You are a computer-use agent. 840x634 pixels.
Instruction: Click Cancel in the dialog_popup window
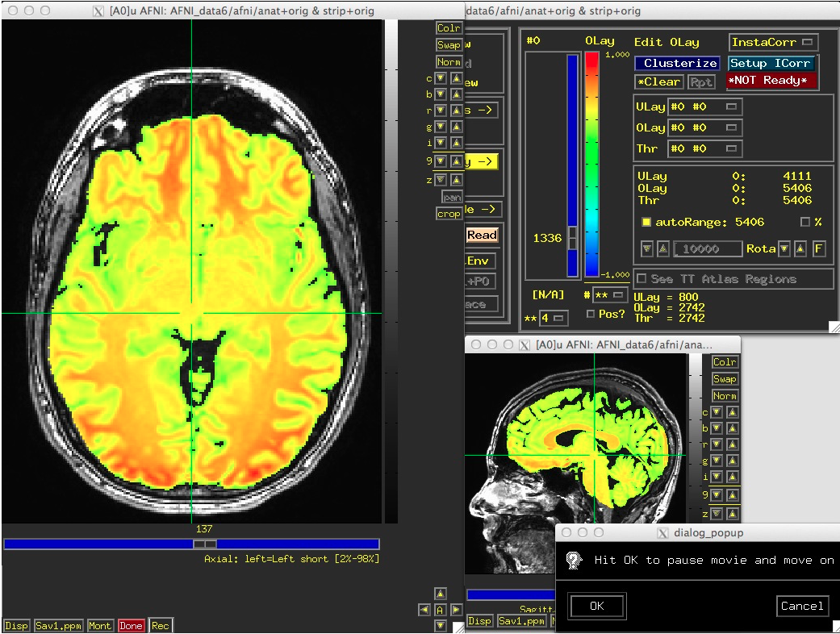click(x=801, y=606)
